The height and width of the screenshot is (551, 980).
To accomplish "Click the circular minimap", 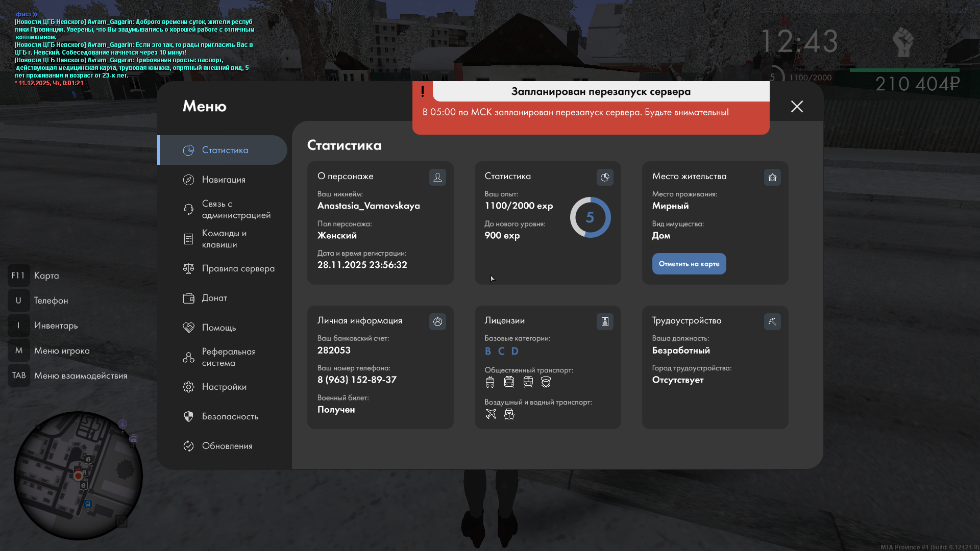I will point(78,475).
